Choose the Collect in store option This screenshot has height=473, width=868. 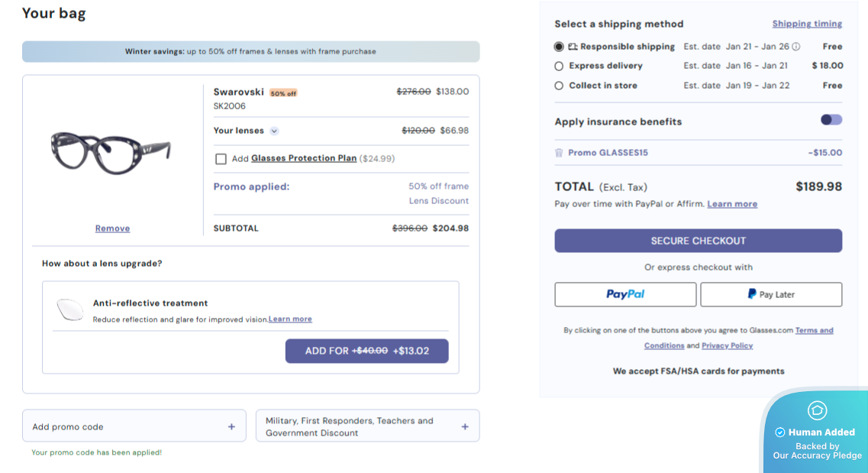tap(559, 86)
